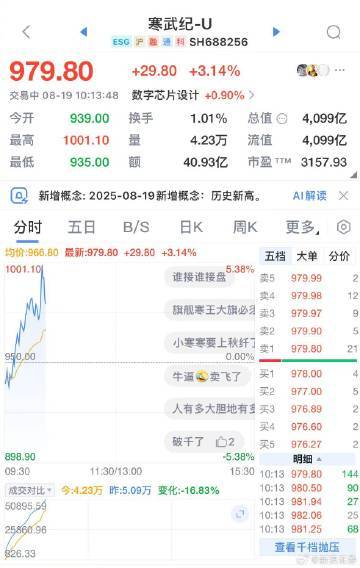Open 数字芯片设计 sector chevron
This screenshot has height=568, width=360.
(x=252, y=95)
